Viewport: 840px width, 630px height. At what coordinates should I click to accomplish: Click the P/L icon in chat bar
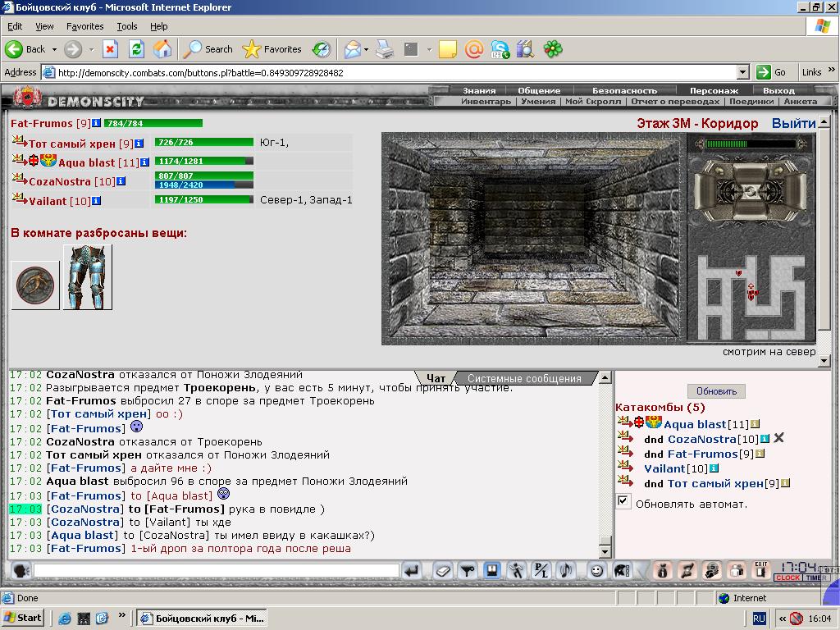(x=541, y=571)
